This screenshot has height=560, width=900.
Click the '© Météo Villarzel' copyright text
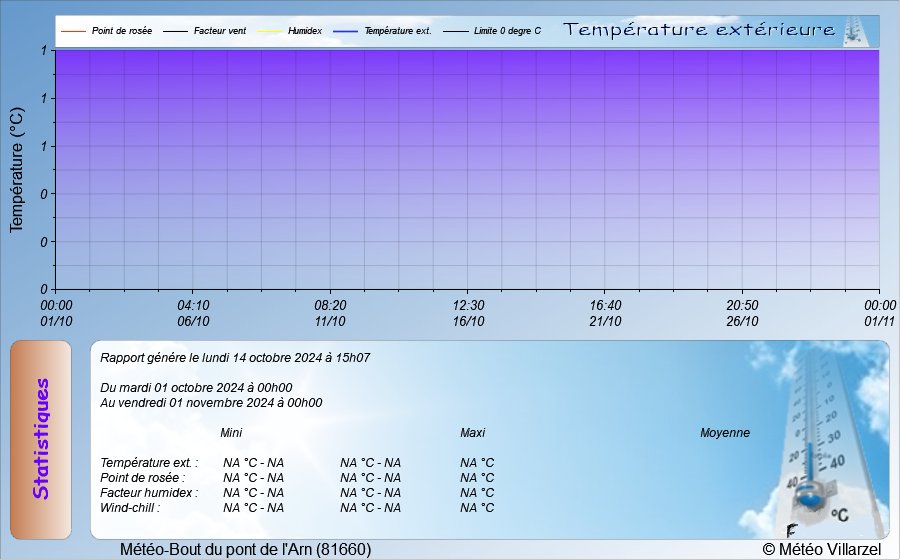pyautogui.click(x=821, y=549)
